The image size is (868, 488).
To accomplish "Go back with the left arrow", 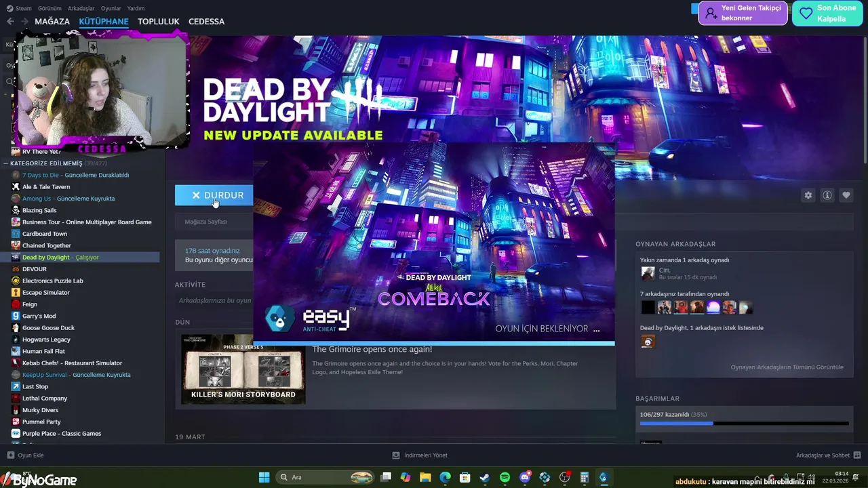I will tap(10, 22).
